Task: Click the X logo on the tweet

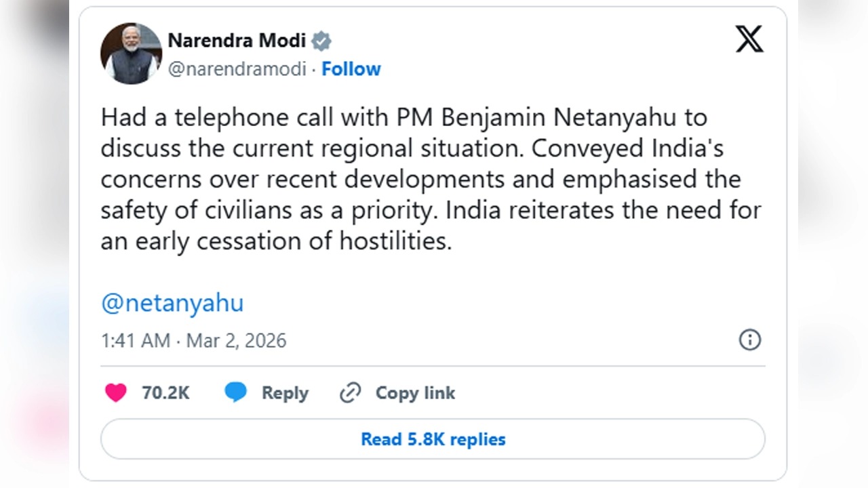Action: point(749,39)
